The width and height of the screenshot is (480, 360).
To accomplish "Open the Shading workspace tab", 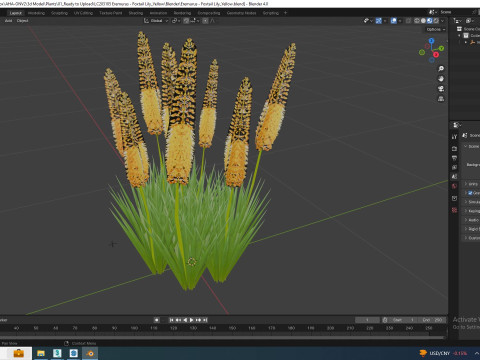I will 136,13.
